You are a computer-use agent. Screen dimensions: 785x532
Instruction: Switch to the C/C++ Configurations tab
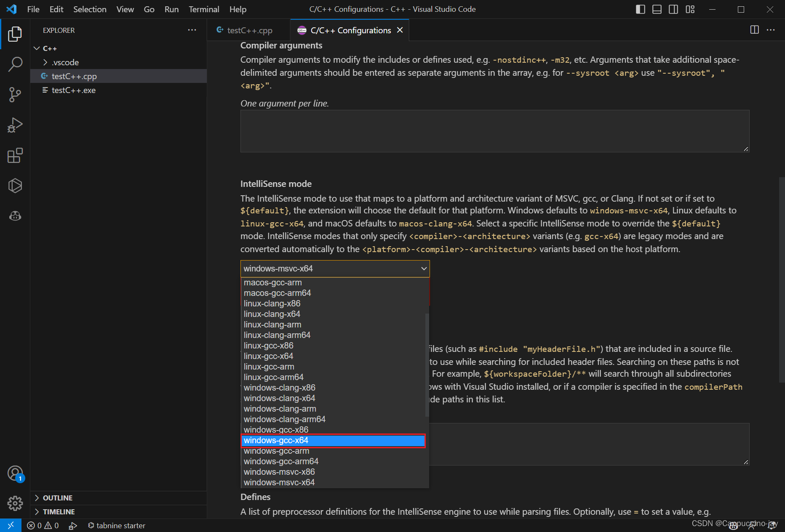[350, 30]
